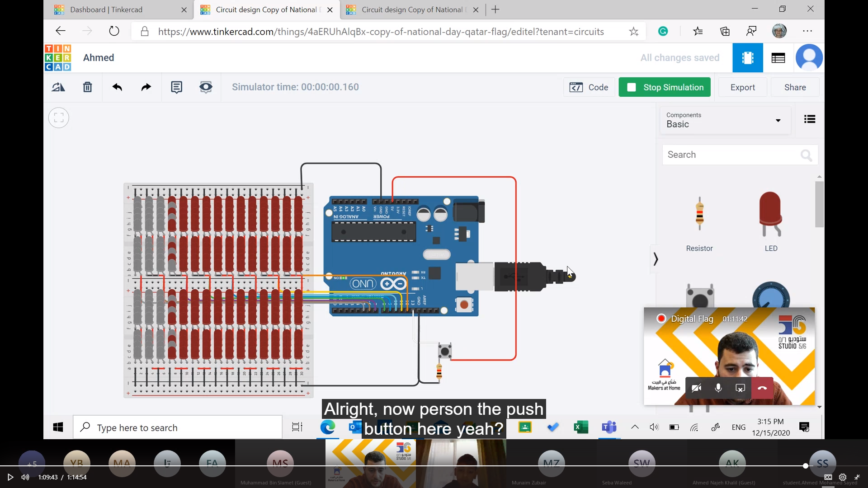The width and height of the screenshot is (868, 488).
Task: Switch to Dashboard Tinkercad tab
Action: [x=106, y=9]
